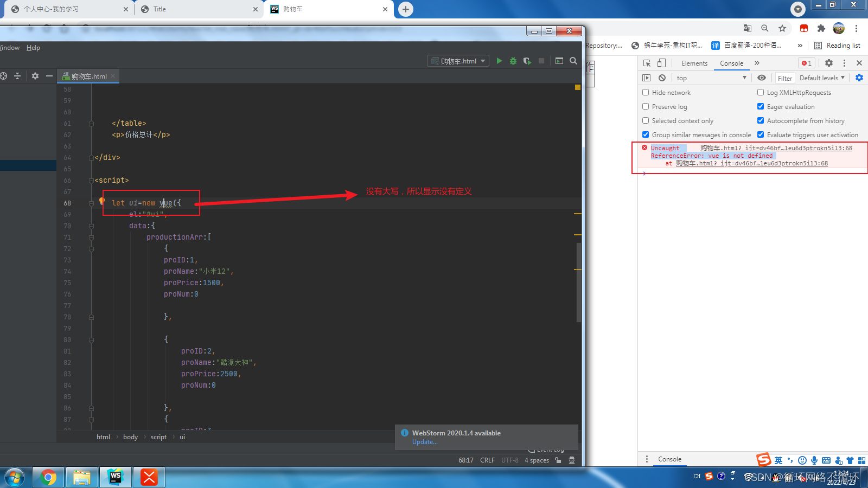Viewport: 868px width, 488px height.
Task: Clear the console with the ban icon
Action: pyautogui.click(x=661, y=78)
